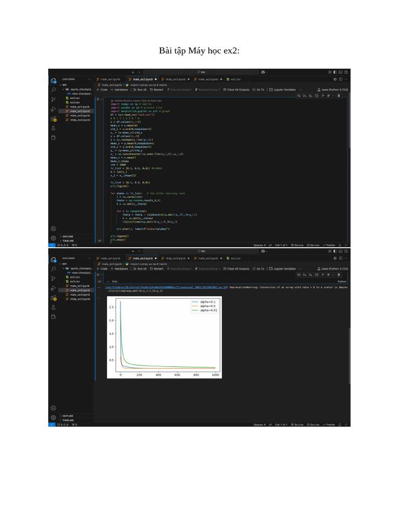Click Clear All Outputs in top screenshot
399x532 pixels.
[236, 89]
